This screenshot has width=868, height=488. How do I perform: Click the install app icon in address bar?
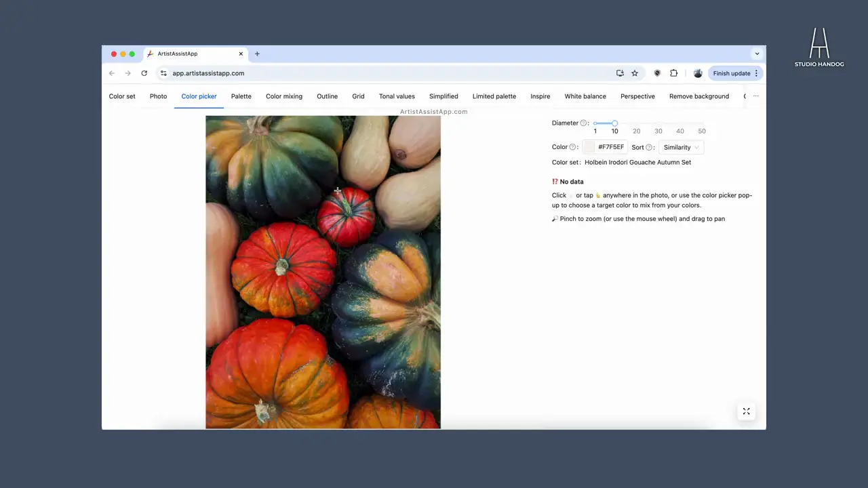click(620, 73)
